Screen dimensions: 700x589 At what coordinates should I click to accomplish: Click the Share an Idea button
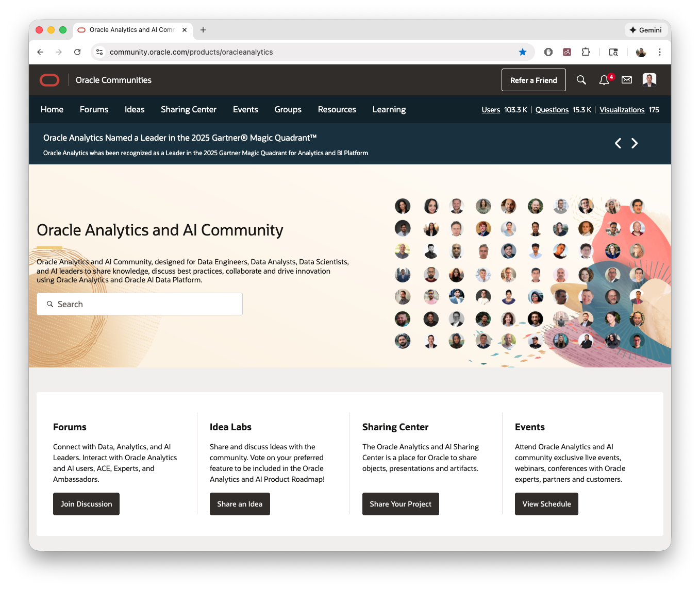pyautogui.click(x=240, y=504)
